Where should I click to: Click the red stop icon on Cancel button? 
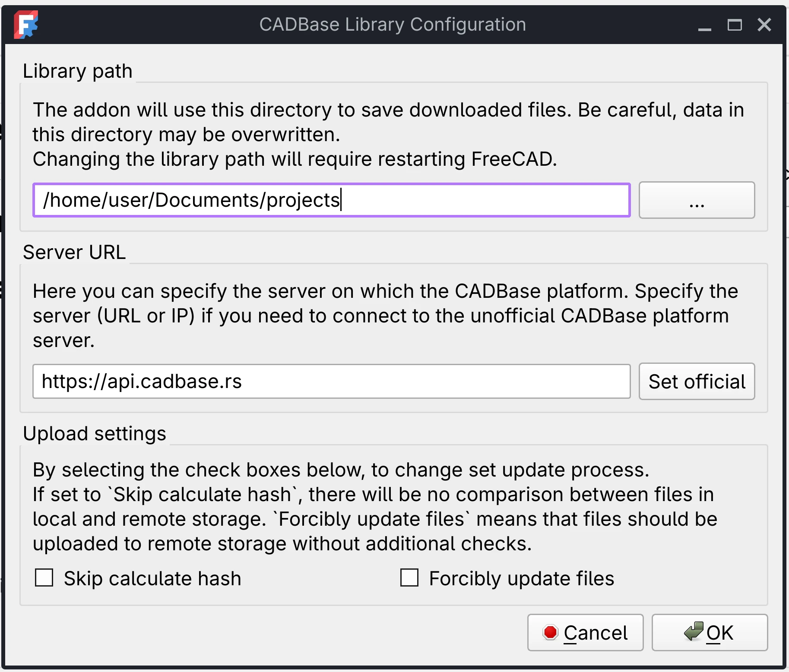(551, 632)
